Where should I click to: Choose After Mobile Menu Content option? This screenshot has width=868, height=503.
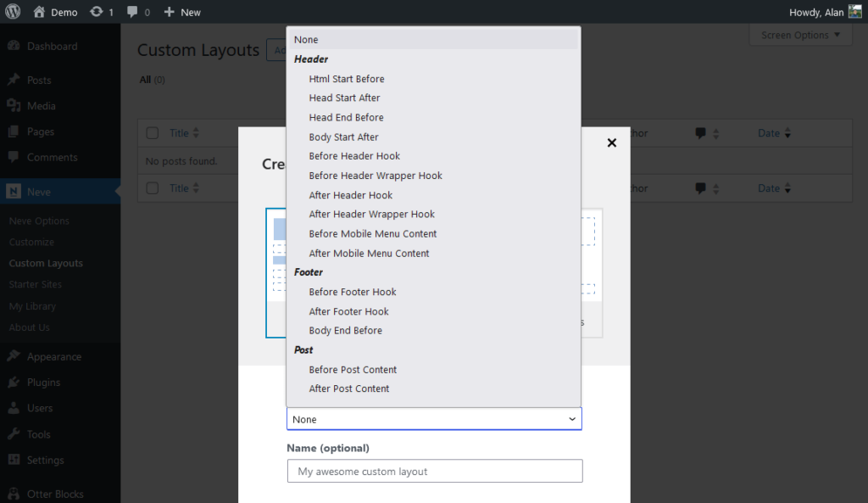433,253
